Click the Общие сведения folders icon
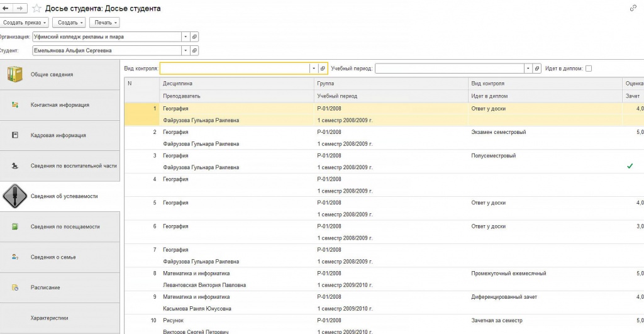644x334 pixels. pos(15,74)
